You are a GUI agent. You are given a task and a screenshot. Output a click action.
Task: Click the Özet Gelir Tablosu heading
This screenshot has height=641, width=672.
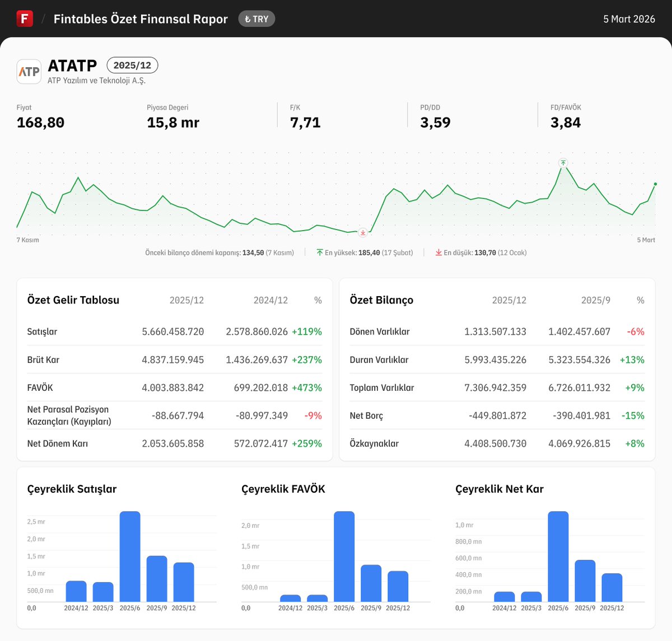click(73, 300)
